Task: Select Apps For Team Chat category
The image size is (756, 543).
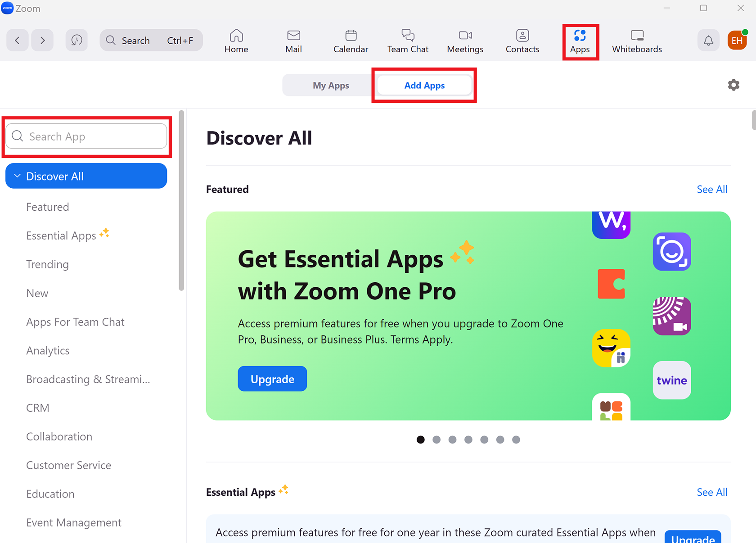Action: pos(75,322)
